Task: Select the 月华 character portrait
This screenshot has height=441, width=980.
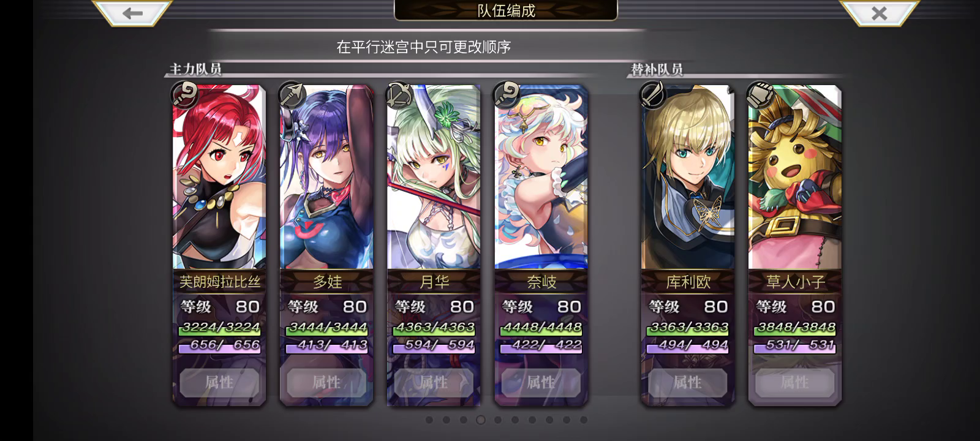Action: tap(434, 177)
